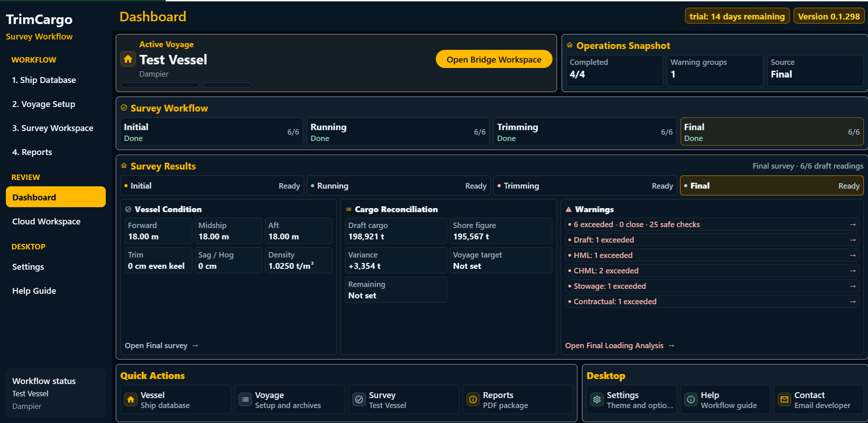This screenshot has width=868, height=423.
Task: Click the Workflow status card in sidebar
Action: click(56, 393)
